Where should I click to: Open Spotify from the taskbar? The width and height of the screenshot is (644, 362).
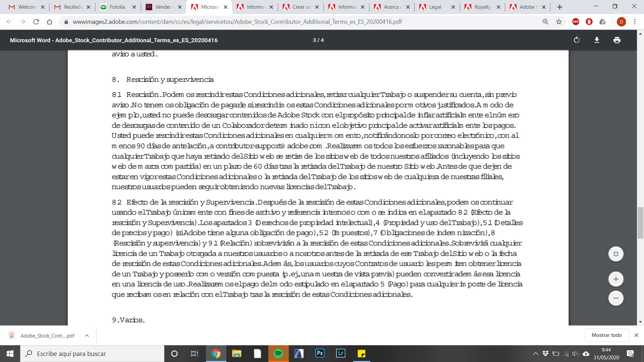(x=278, y=354)
